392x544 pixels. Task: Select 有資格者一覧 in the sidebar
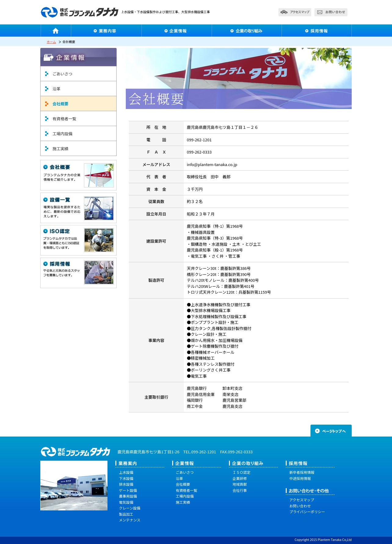(x=78, y=119)
